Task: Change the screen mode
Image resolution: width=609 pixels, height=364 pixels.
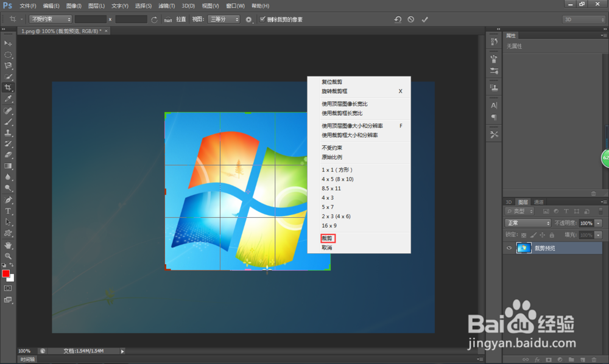Action: coord(8,299)
